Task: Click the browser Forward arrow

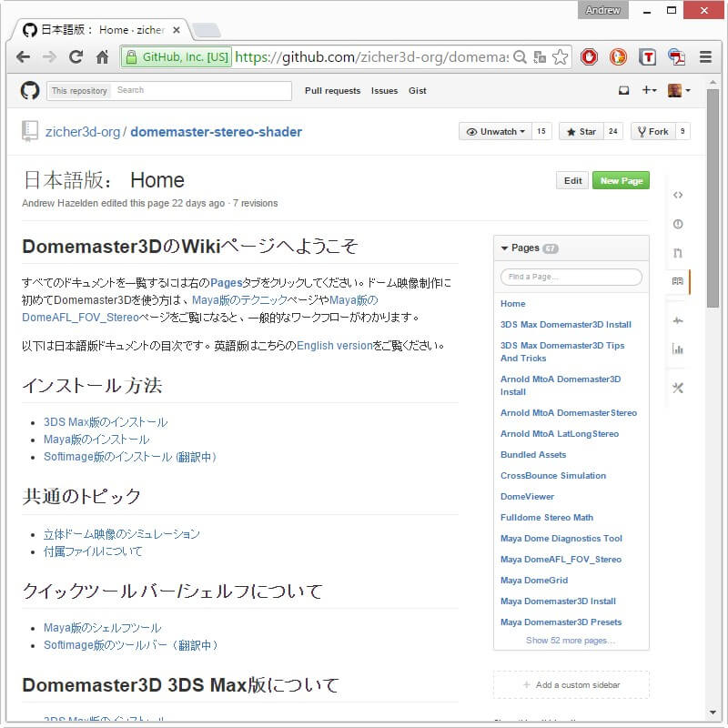Action: tap(49, 57)
